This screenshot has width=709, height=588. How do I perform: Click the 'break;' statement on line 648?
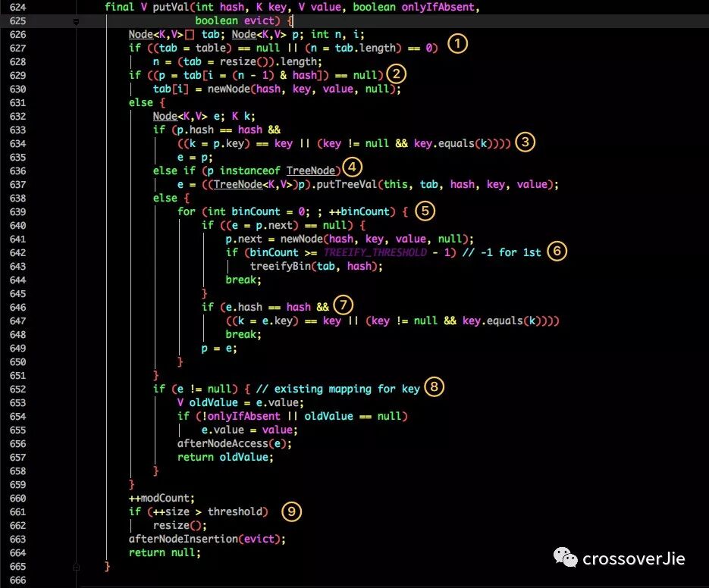[x=243, y=335]
